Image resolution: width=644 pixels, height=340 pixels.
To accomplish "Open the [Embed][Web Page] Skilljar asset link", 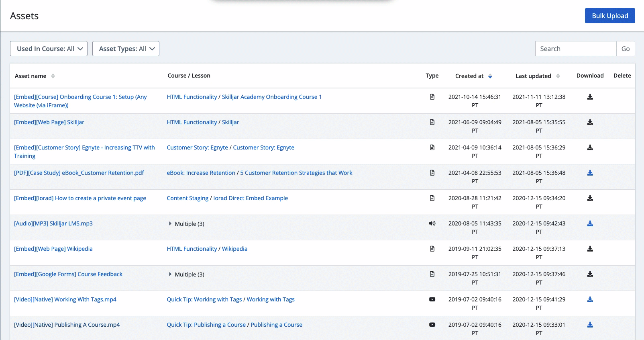I will (49, 122).
